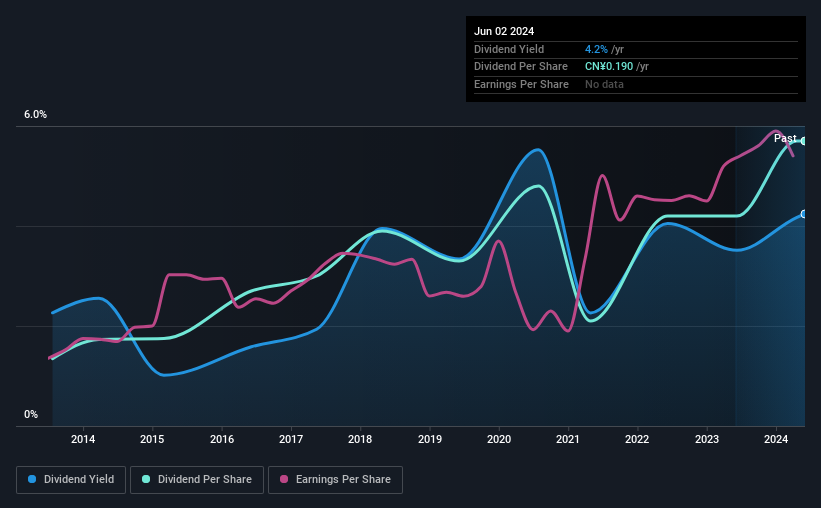Click the 0% y-axis label
This screenshot has width=821, height=508.
point(31,414)
